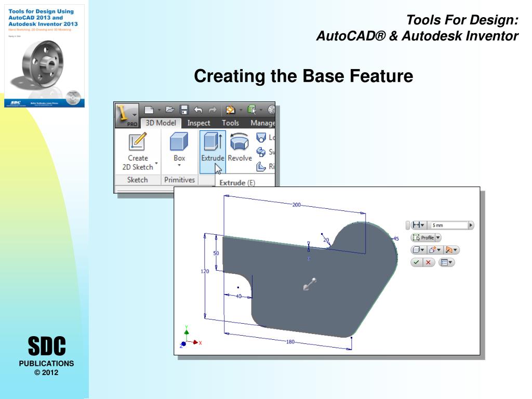The height and width of the screenshot is (399, 532).
Task: Click the New file icon
Action: (149, 110)
